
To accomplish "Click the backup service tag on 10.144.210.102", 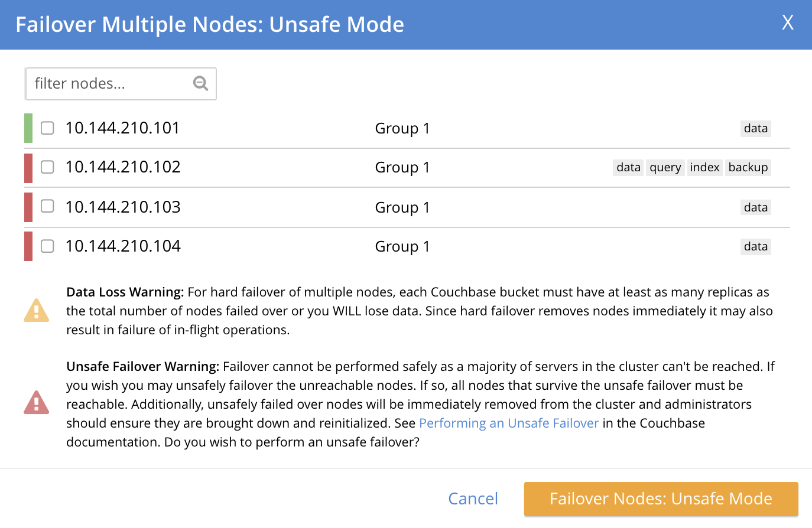I will tap(748, 168).
